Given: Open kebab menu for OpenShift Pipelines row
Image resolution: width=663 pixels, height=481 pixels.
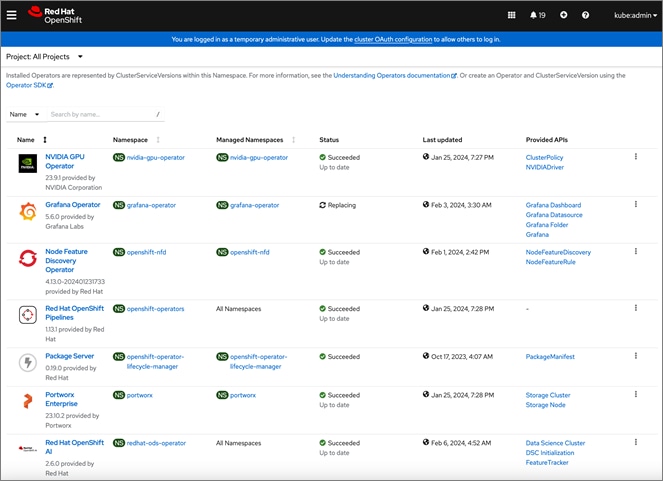Looking at the screenshot, I should pos(636,308).
